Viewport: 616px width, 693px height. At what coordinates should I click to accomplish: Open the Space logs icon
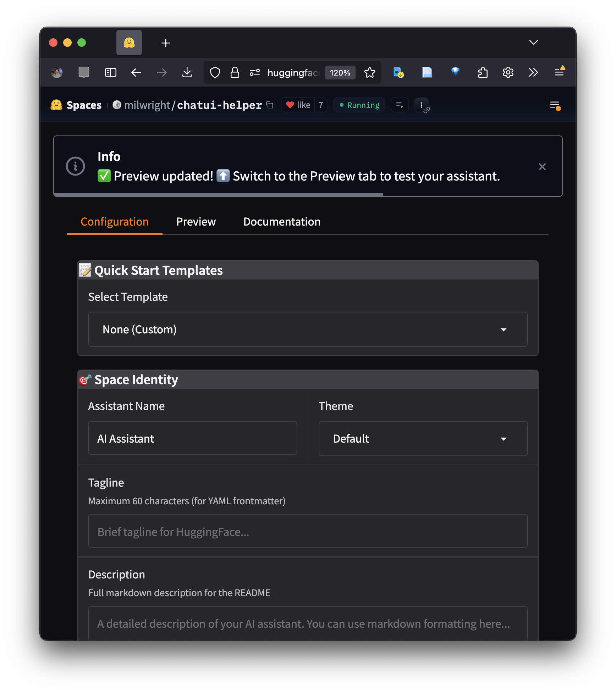pos(400,105)
